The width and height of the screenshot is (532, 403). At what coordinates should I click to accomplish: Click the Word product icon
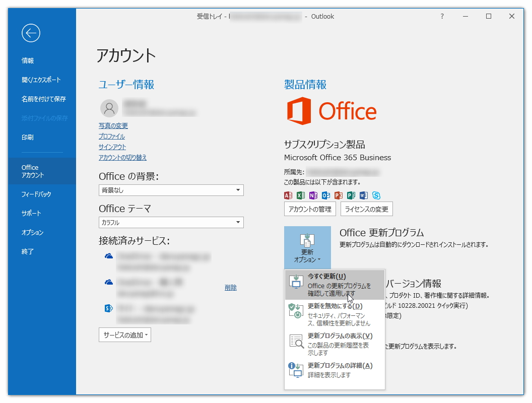pyautogui.click(x=364, y=195)
